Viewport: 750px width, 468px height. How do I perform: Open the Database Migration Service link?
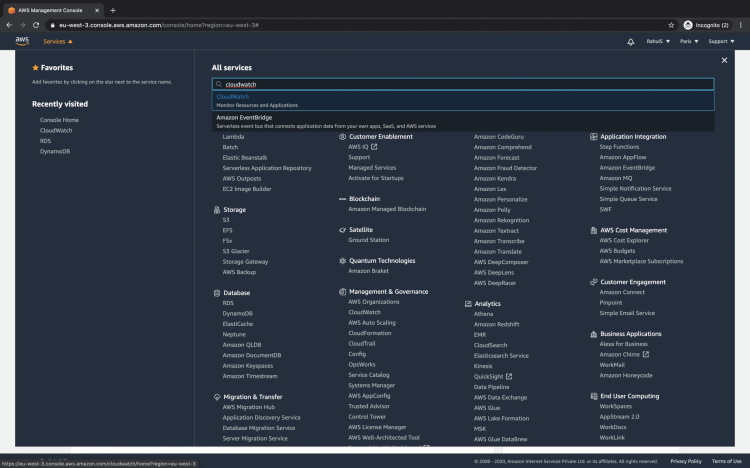pos(259,428)
